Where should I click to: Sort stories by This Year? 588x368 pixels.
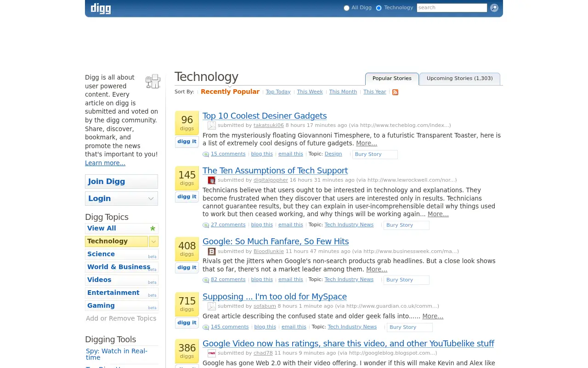375,92
